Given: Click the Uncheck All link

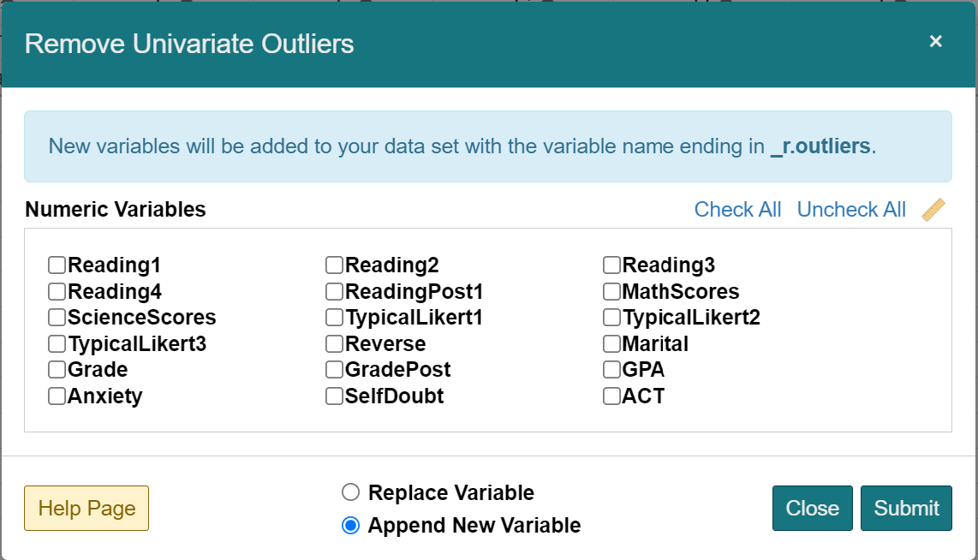Looking at the screenshot, I should pos(850,209).
